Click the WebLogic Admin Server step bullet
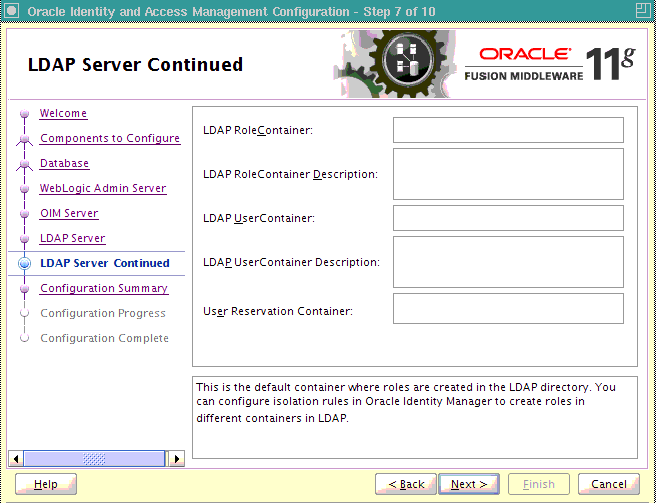This screenshot has height=503, width=656. click(25, 188)
